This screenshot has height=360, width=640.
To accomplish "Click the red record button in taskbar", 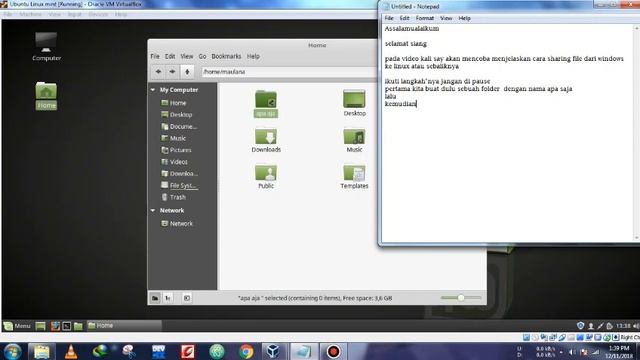I will click(333, 351).
